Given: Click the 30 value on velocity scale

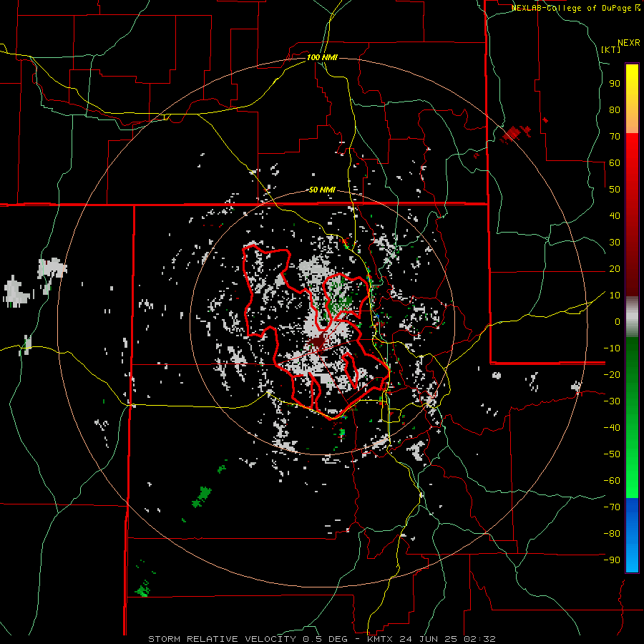Looking at the screenshot, I should (x=615, y=243).
